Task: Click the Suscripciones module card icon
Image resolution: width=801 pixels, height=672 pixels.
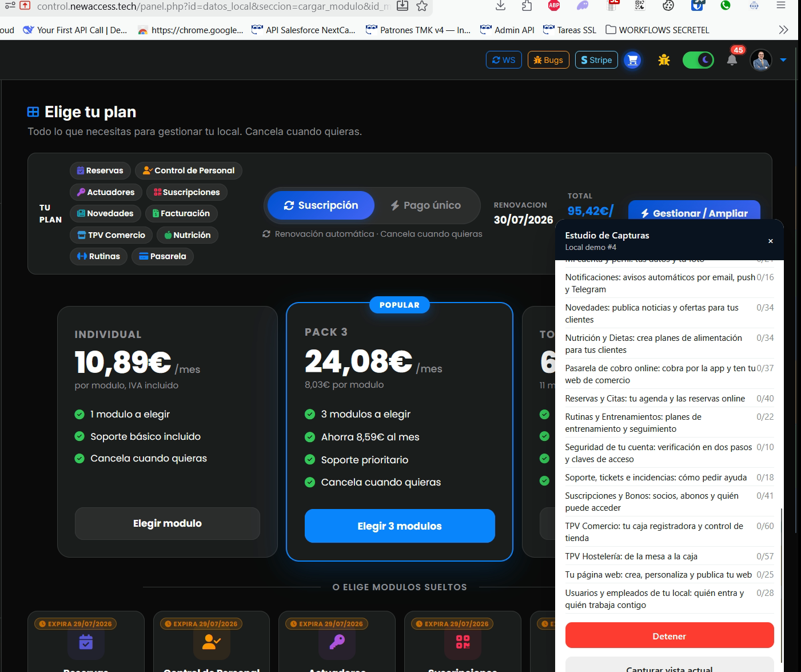Action: click(463, 642)
